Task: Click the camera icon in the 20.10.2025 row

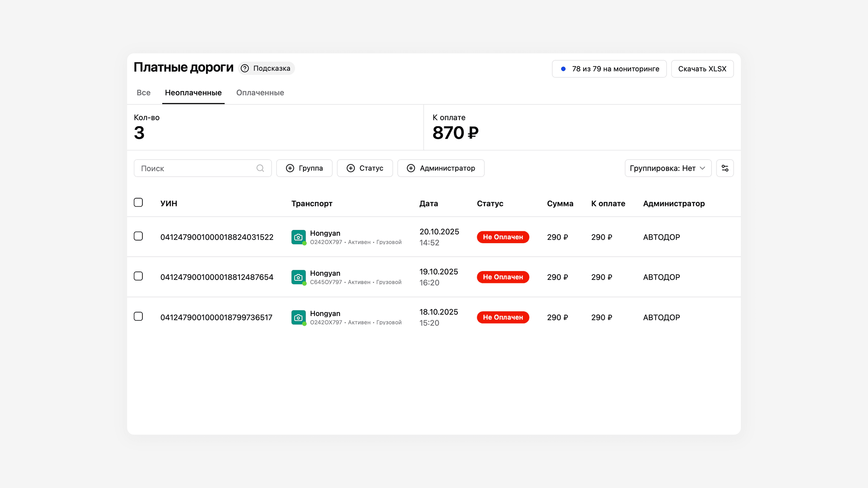Action: coord(298,237)
